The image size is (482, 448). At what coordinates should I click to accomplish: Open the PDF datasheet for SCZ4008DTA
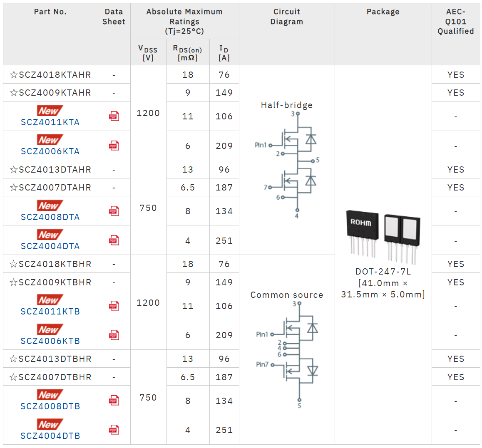tap(114, 211)
